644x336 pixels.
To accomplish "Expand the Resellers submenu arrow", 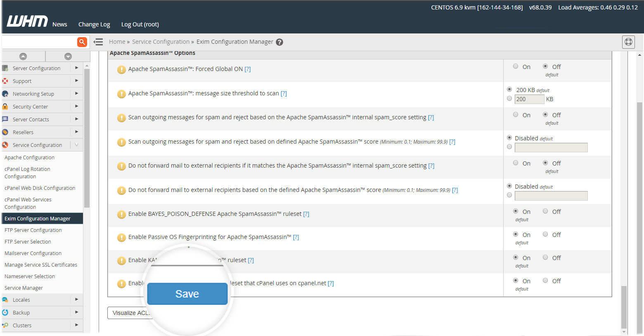I will [76, 132].
